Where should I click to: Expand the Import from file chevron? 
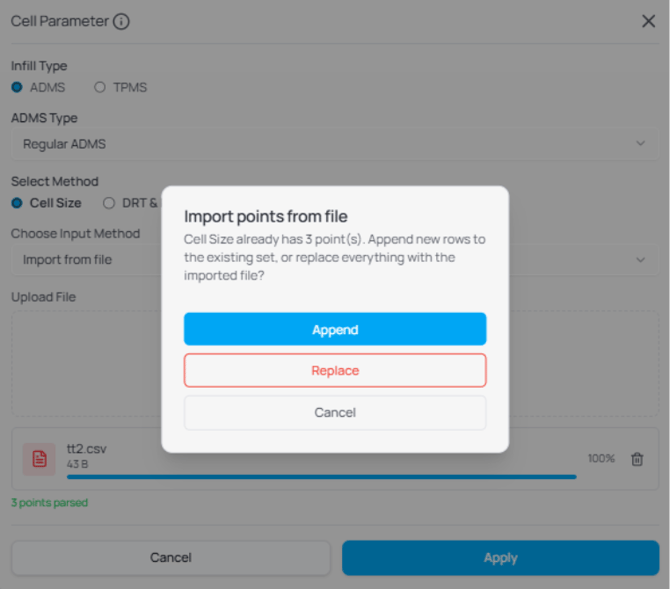pos(640,259)
